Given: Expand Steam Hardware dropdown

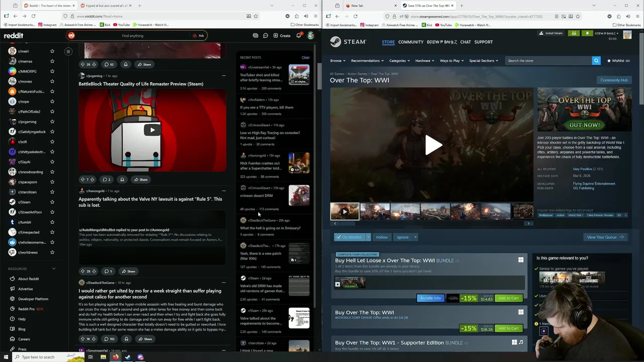Looking at the screenshot, I should point(425,61).
